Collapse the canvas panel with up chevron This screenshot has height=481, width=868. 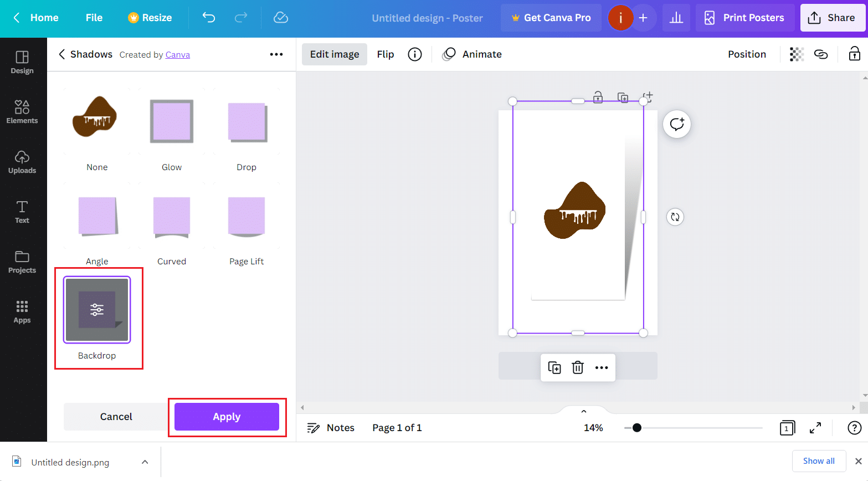(x=583, y=411)
